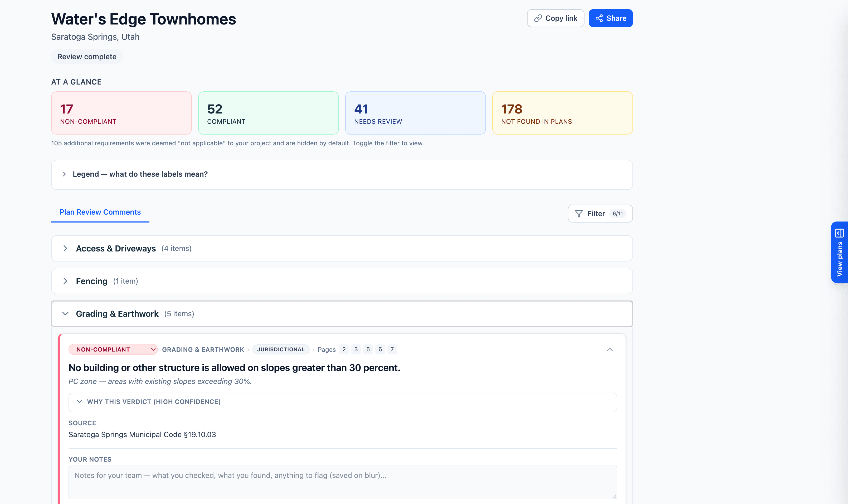
Task: Click the Grading & Earthwork section heading
Action: tap(117, 314)
